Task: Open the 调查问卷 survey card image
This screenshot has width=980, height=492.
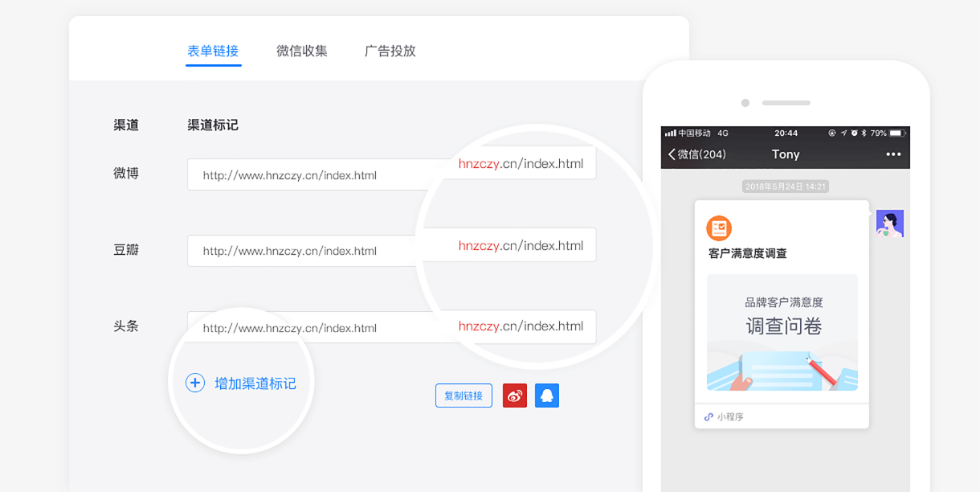Action: click(782, 332)
